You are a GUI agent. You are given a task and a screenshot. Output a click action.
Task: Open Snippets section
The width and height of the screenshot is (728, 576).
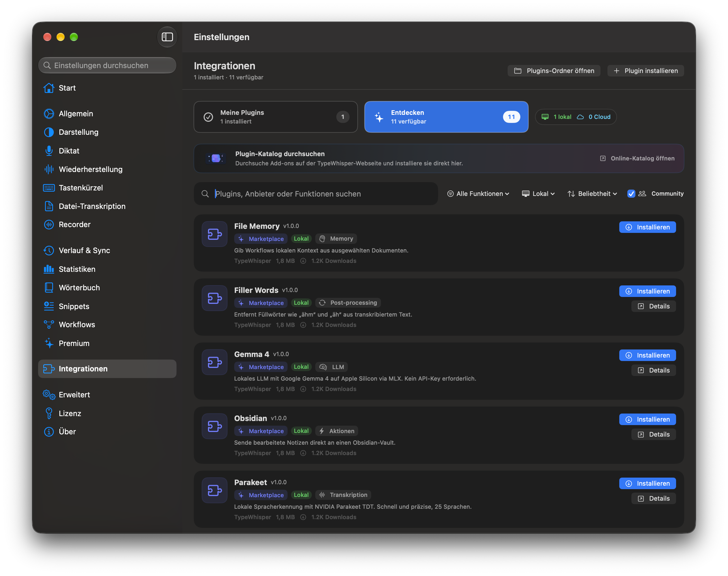click(107, 306)
